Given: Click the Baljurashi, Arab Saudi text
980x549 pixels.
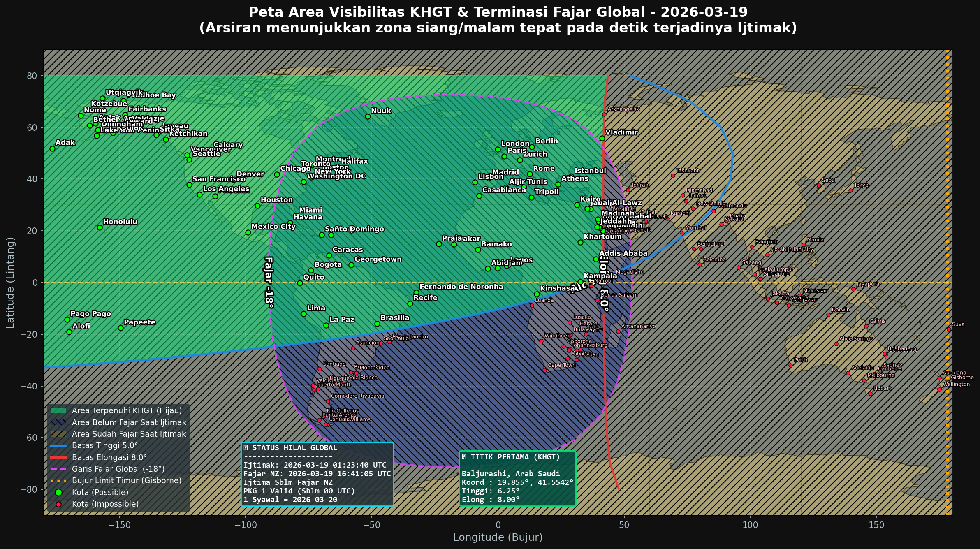Looking at the screenshot, I should pyautogui.click(x=511, y=474).
